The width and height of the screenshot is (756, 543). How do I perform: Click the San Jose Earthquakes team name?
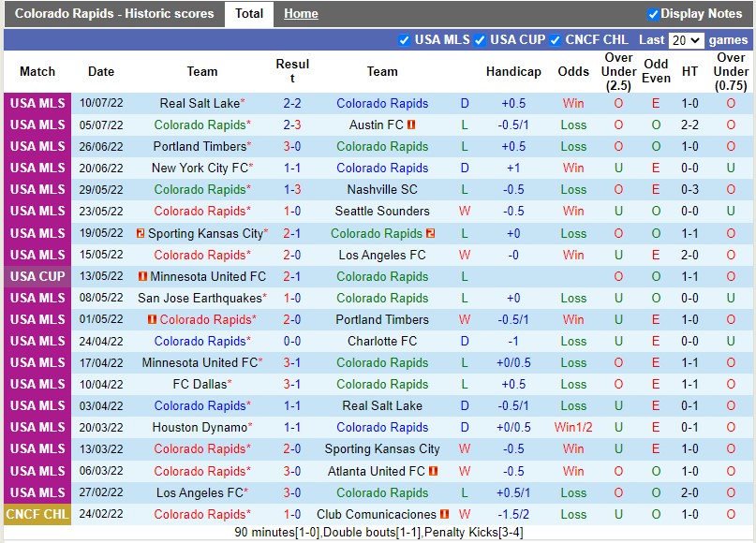[200, 299]
